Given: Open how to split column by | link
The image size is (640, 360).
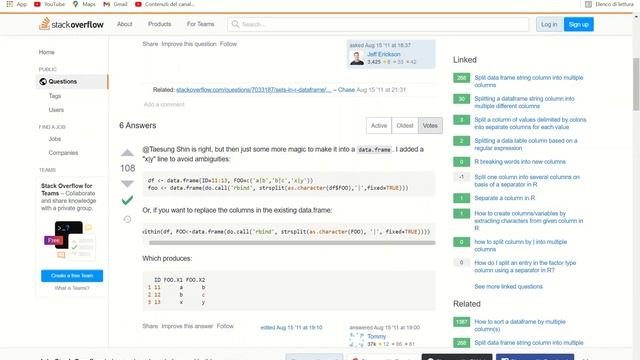Looking at the screenshot, I should point(520,245).
